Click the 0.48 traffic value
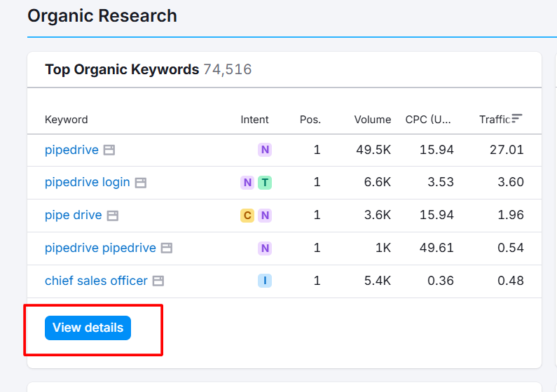This screenshot has height=392, width=557. pos(511,281)
